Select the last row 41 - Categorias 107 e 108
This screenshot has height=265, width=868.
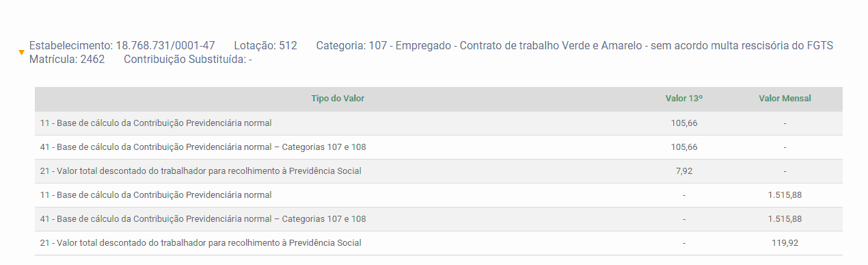tap(439, 219)
